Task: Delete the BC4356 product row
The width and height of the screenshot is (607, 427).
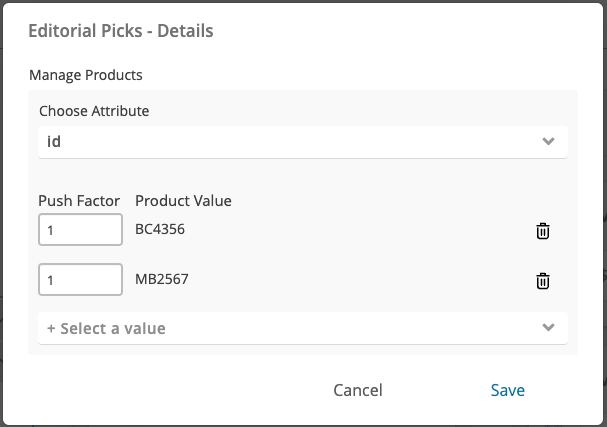Action: 542,231
